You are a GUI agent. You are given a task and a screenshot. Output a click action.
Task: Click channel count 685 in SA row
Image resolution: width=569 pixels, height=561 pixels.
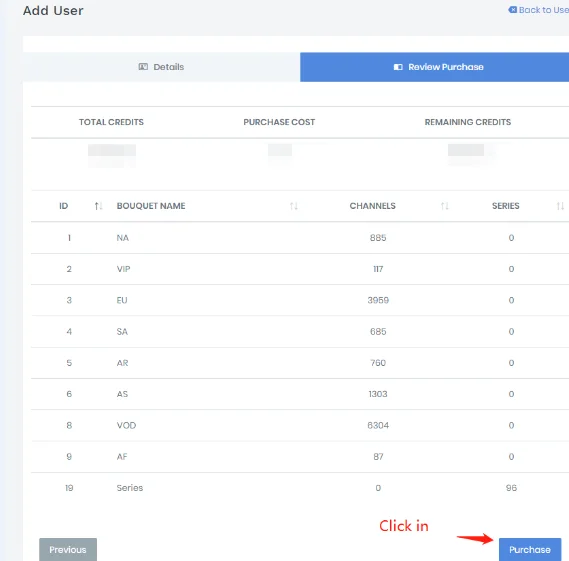[378, 331]
